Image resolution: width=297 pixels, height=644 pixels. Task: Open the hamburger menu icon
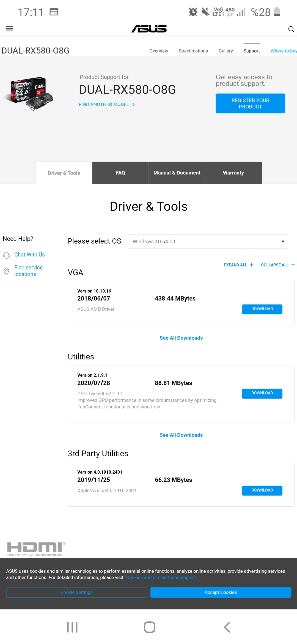coord(9,29)
